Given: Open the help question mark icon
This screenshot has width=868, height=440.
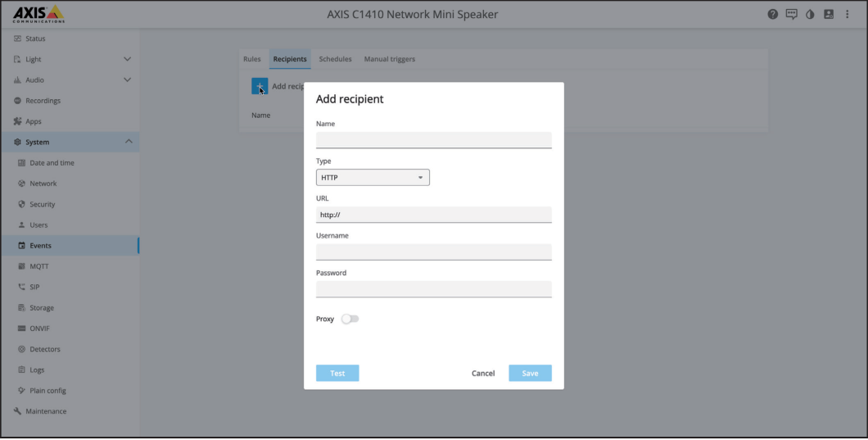Looking at the screenshot, I should (x=773, y=15).
